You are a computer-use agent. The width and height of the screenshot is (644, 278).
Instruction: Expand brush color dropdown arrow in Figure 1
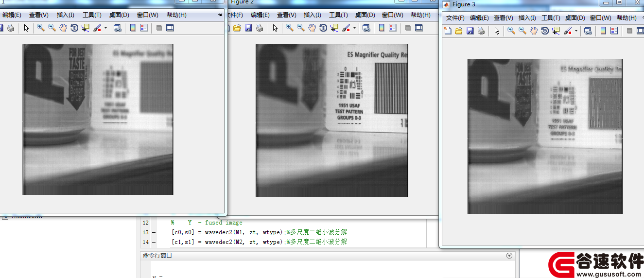point(105,28)
